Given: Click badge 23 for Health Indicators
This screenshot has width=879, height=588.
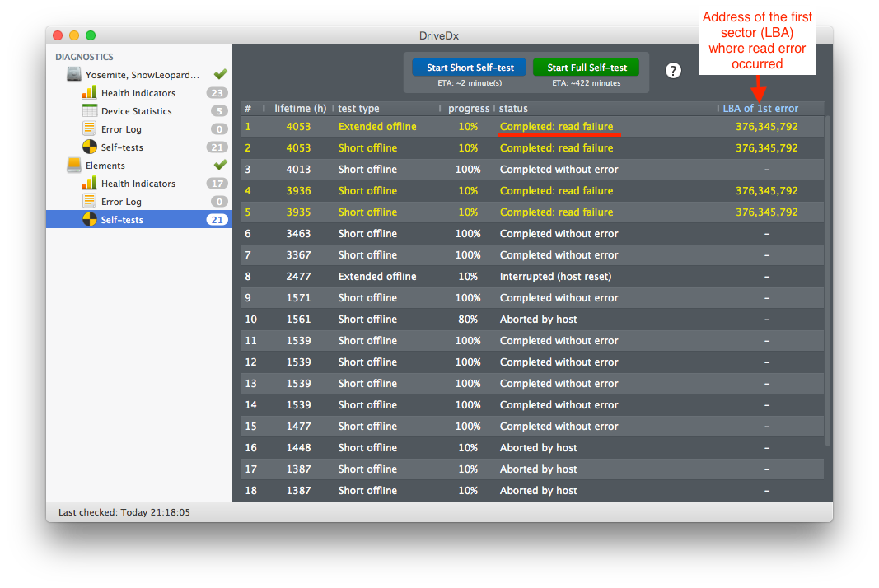Looking at the screenshot, I should point(217,93).
